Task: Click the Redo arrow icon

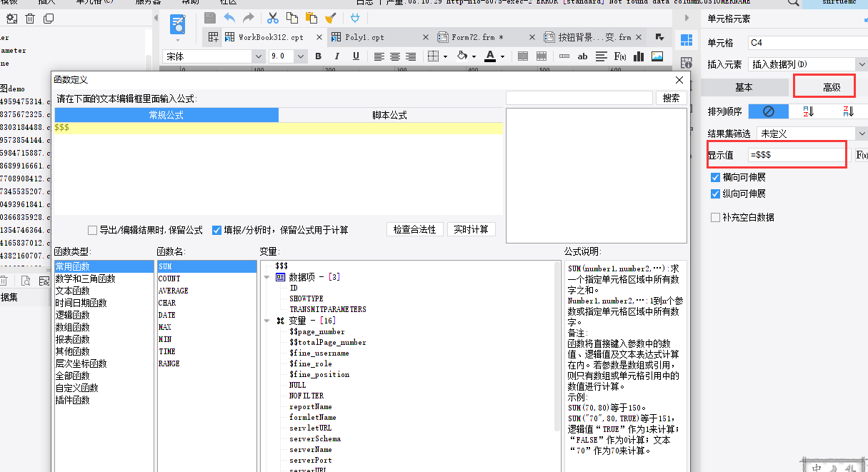Action: (x=248, y=18)
